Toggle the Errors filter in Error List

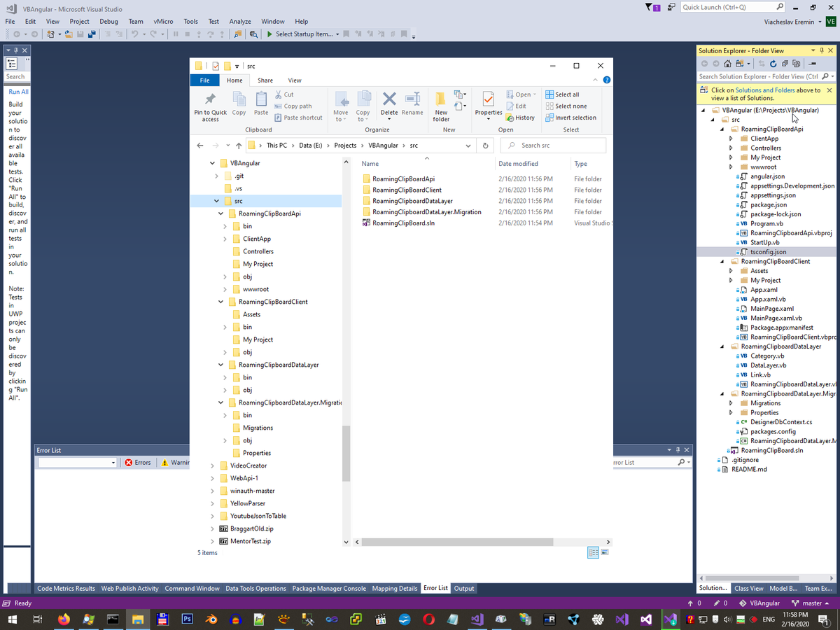click(138, 463)
